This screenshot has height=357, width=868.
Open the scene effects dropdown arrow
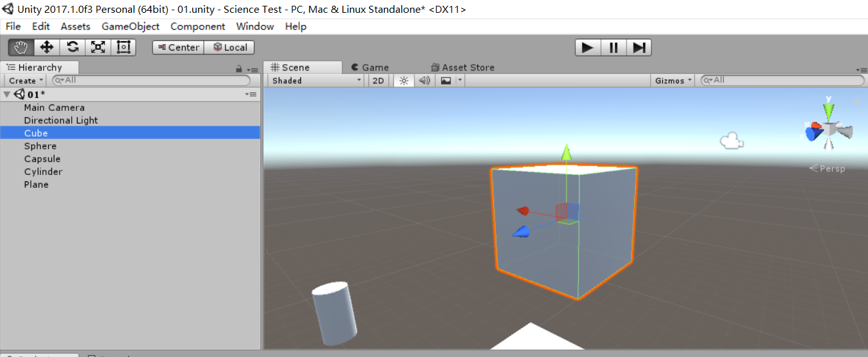tap(460, 81)
